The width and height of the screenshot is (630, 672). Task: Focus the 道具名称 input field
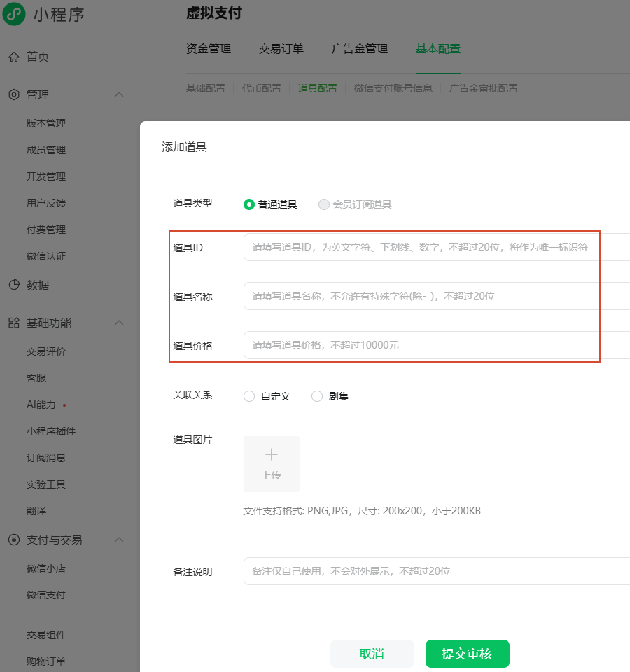pos(437,296)
